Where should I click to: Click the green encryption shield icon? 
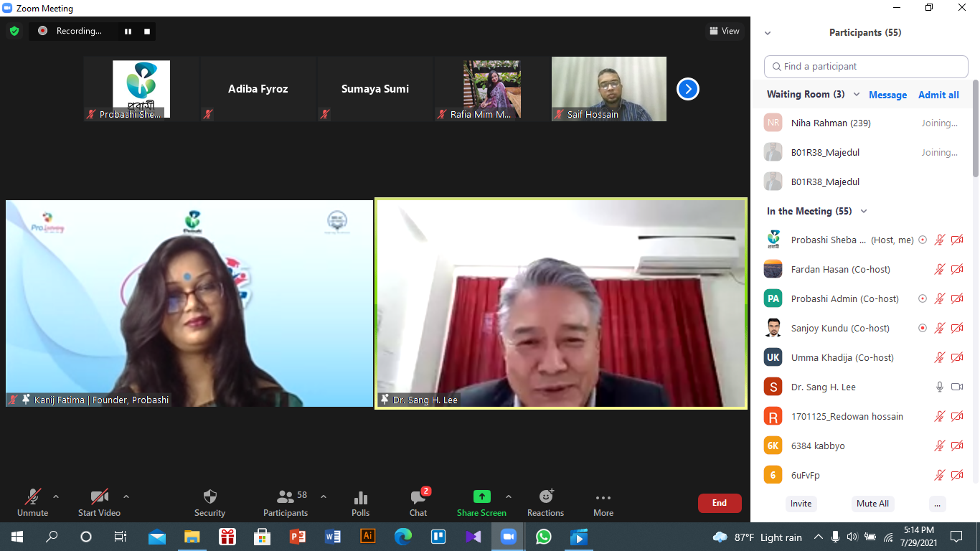(14, 31)
